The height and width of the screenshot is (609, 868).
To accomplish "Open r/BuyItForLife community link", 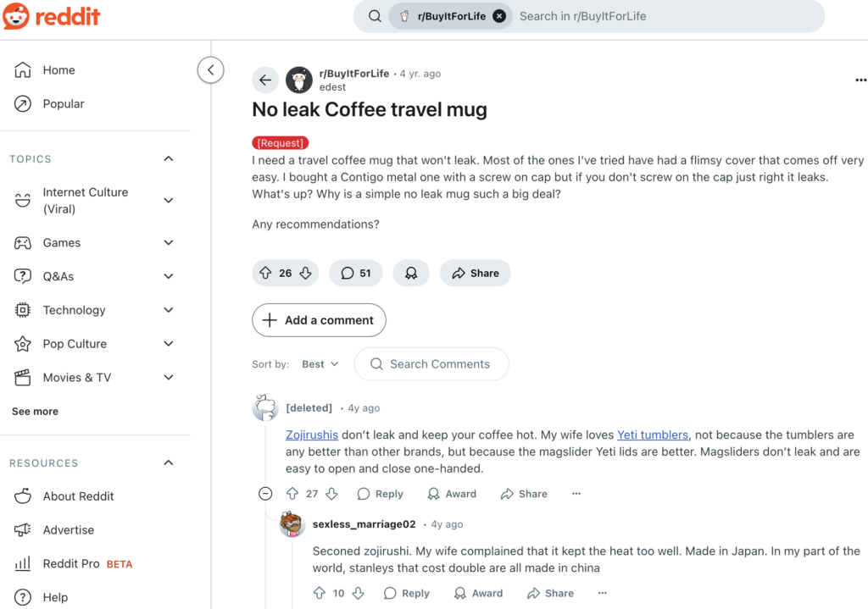I will coord(354,74).
